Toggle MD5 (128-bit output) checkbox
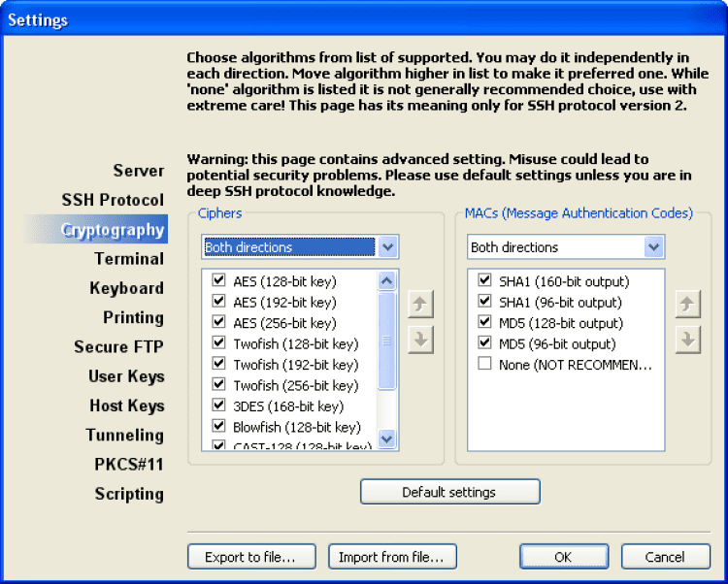Image resolution: width=728 pixels, height=584 pixels. 484,321
